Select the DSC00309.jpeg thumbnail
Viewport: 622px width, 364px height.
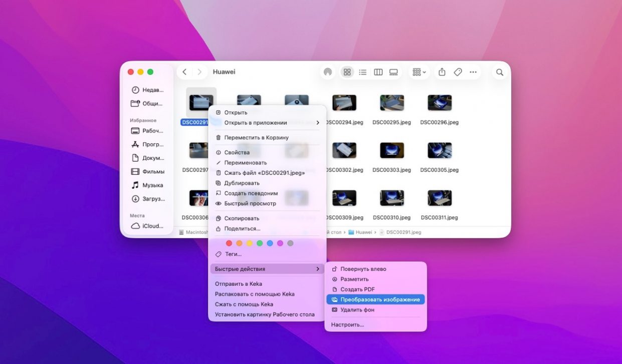pos(344,198)
